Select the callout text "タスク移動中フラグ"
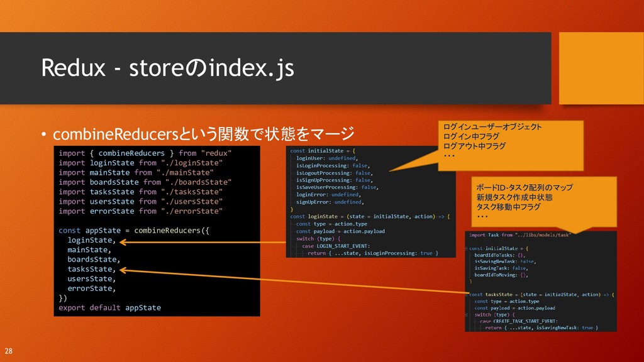The width and height of the screenshot is (644, 362). (x=508, y=207)
